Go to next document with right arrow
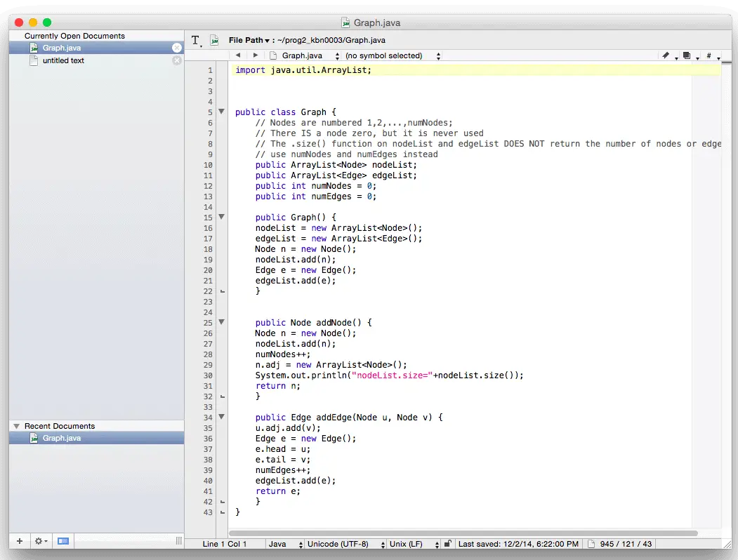This screenshot has height=560, width=738. point(255,55)
